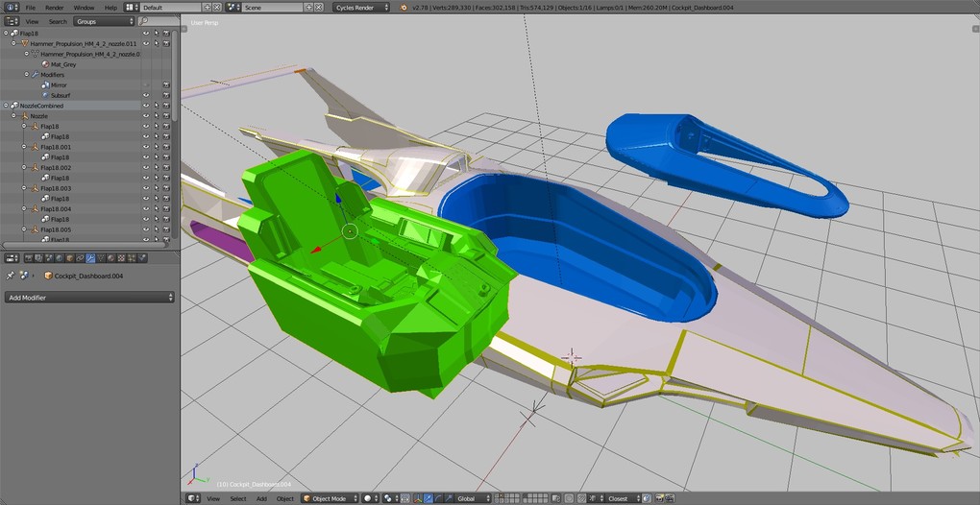This screenshot has width=980, height=505.
Task: Open the World properties tab
Action: coord(59,258)
